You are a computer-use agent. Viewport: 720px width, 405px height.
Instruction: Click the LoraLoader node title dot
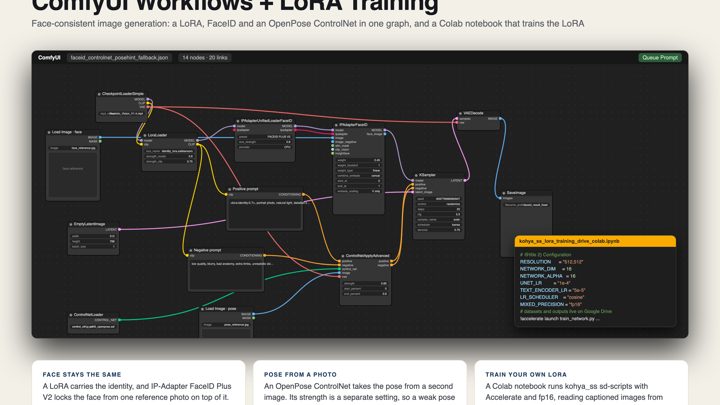tap(145, 135)
